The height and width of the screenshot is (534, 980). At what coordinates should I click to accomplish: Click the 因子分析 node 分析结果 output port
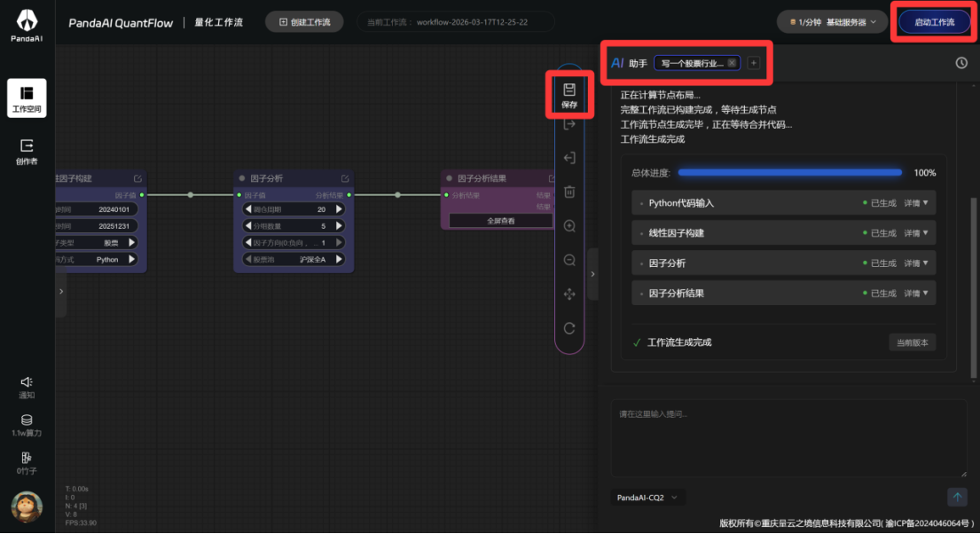tap(349, 195)
